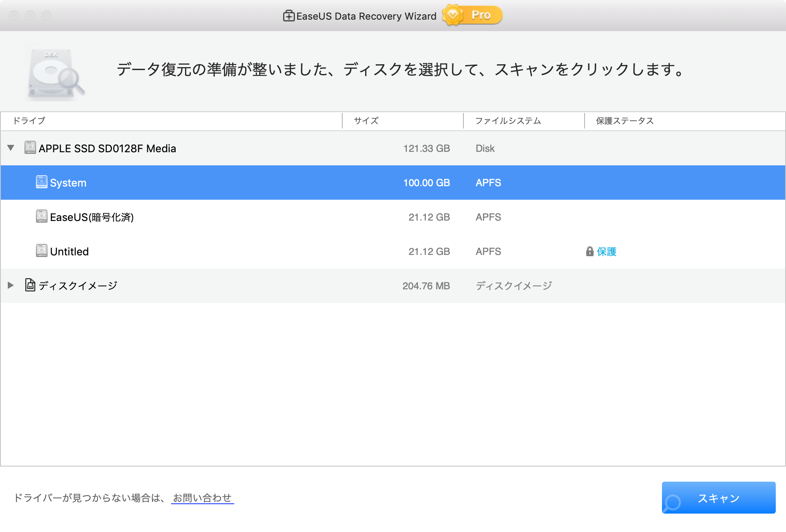Click the red close window button
This screenshot has width=786, height=532.
(14, 16)
